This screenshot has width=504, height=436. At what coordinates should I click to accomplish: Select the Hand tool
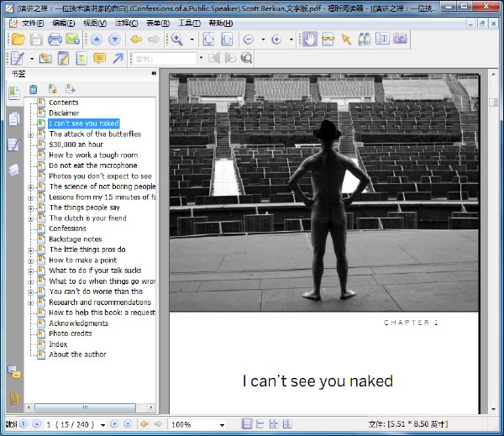tap(310, 39)
